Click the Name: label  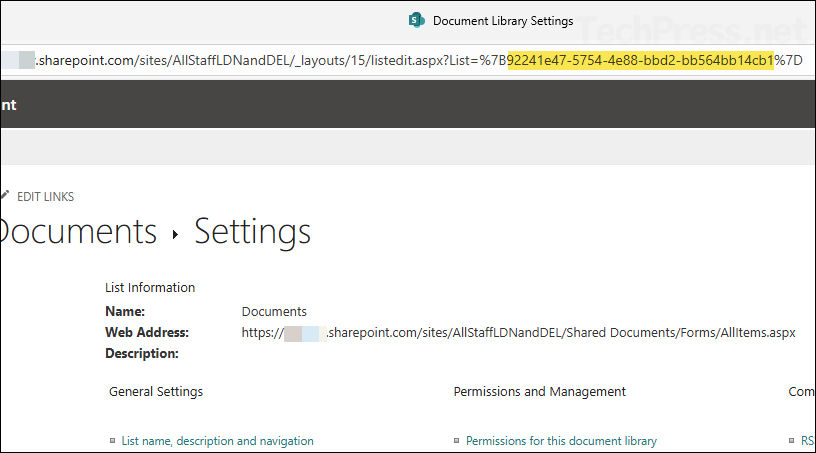pos(125,311)
